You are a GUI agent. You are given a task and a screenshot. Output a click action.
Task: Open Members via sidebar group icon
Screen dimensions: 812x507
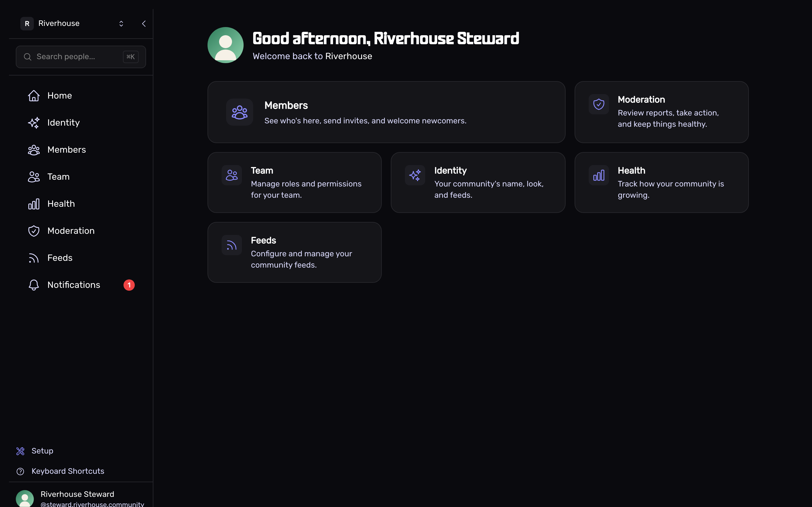pos(34,150)
